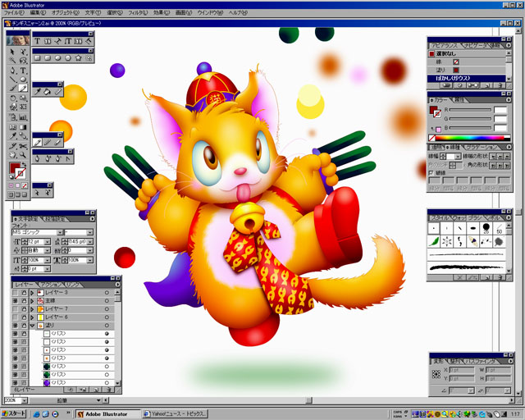
Task: Toggle visibility box of レイヤー 7
Action: click(15, 308)
